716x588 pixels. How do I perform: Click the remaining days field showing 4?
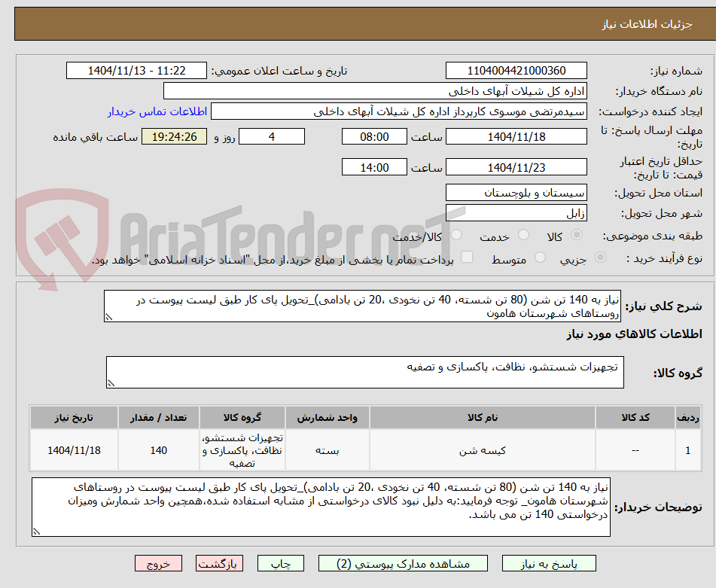[272, 136]
